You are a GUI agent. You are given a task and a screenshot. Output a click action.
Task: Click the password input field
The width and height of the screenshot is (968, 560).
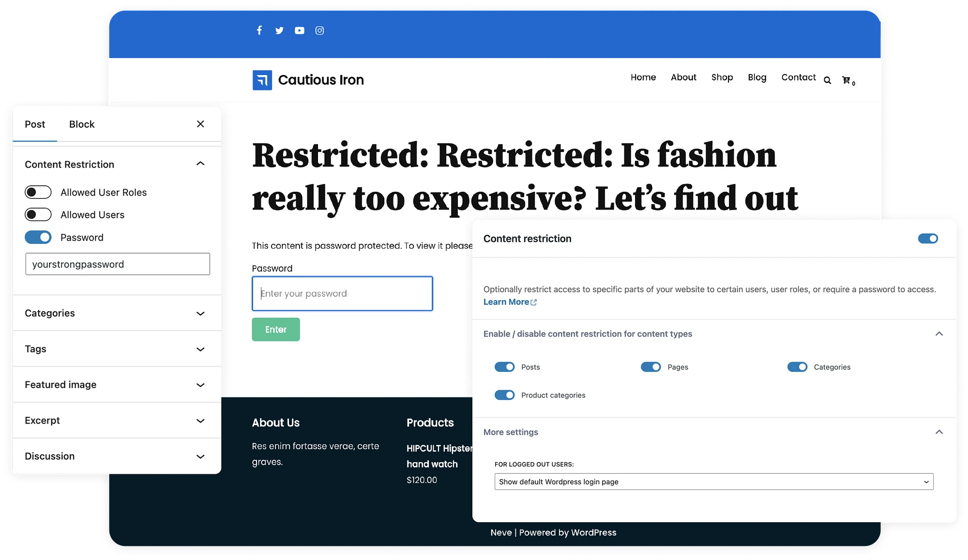(x=343, y=293)
